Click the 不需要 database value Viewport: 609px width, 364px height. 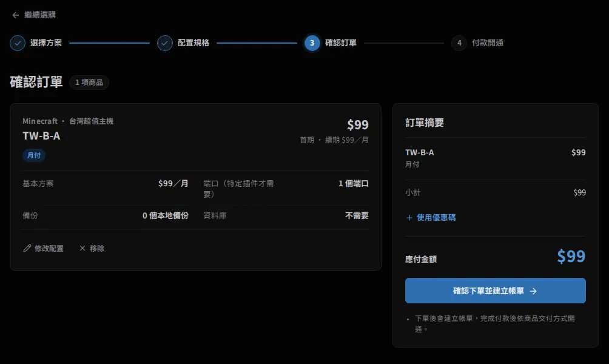[357, 215]
